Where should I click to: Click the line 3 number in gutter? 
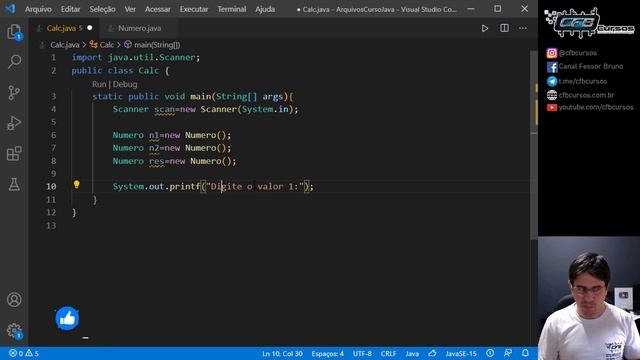click(53, 96)
